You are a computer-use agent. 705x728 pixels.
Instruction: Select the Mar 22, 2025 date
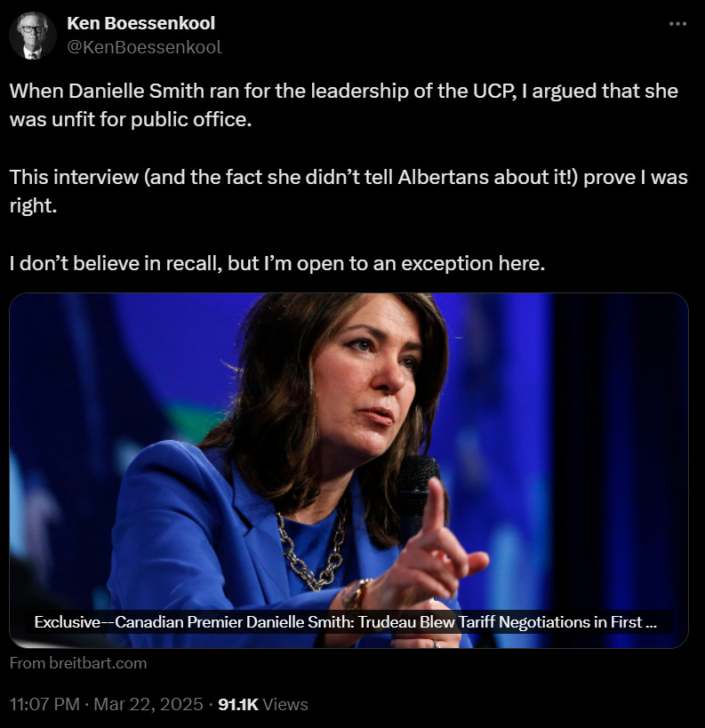[x=148, y=704]
